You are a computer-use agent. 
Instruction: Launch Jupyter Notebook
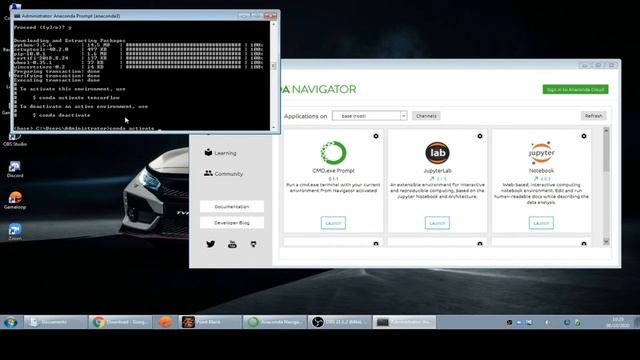(541, 223)
